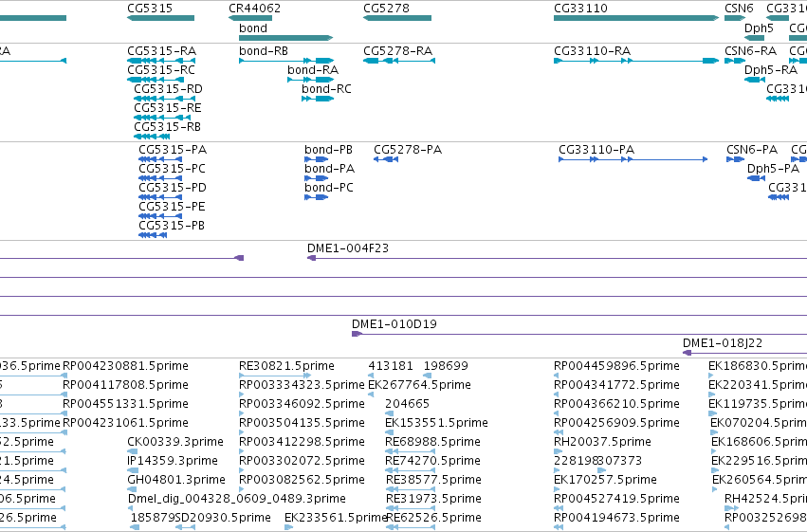The width and height of the screenshot is (807, 532).
Task: Select protein bond-PA
Action: point(329,169)
